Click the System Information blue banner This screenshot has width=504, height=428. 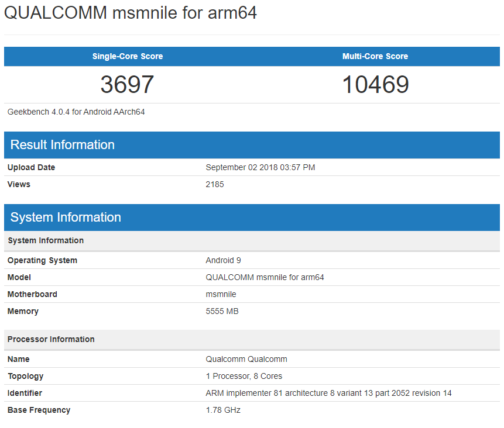point(65,217)
